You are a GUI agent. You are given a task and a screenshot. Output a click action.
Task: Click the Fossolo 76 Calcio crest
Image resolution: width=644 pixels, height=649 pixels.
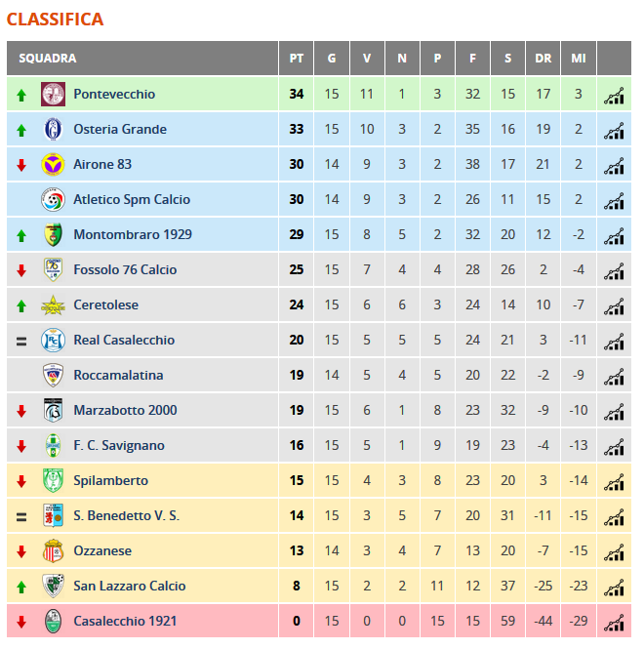coord(53,269)
